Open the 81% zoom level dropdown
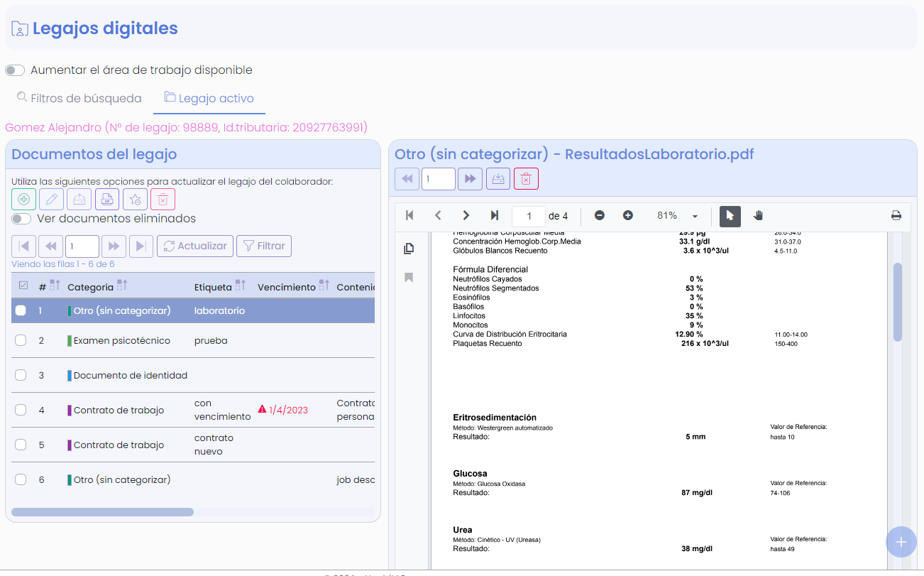 pos(695,216)
